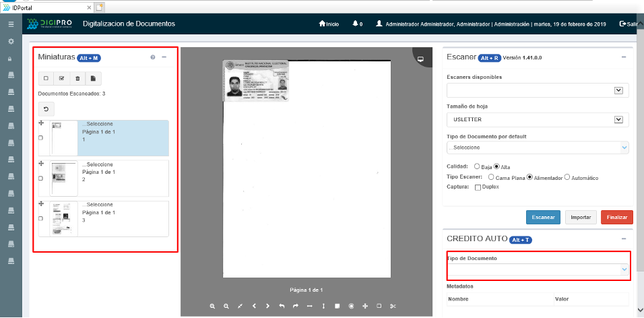
Task: Click the trash delete icon in Miniaturas
Action: click(77, 78)
